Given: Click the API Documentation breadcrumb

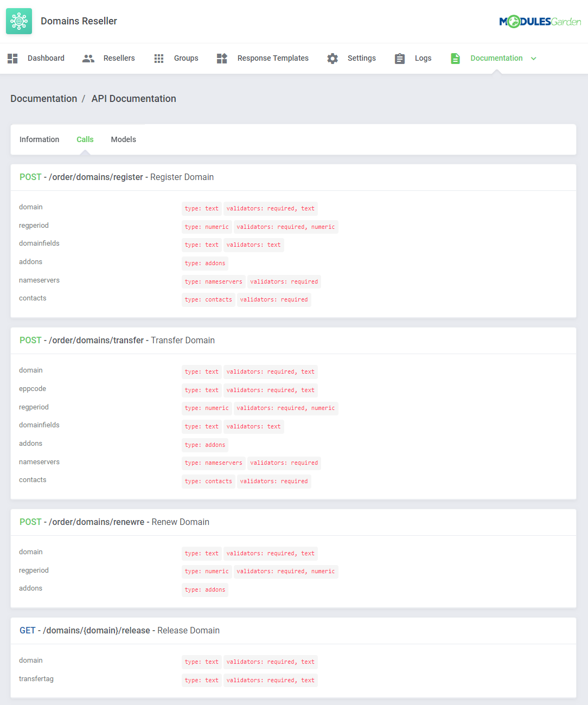Looking at the screenshot, I should coord(134,99).
